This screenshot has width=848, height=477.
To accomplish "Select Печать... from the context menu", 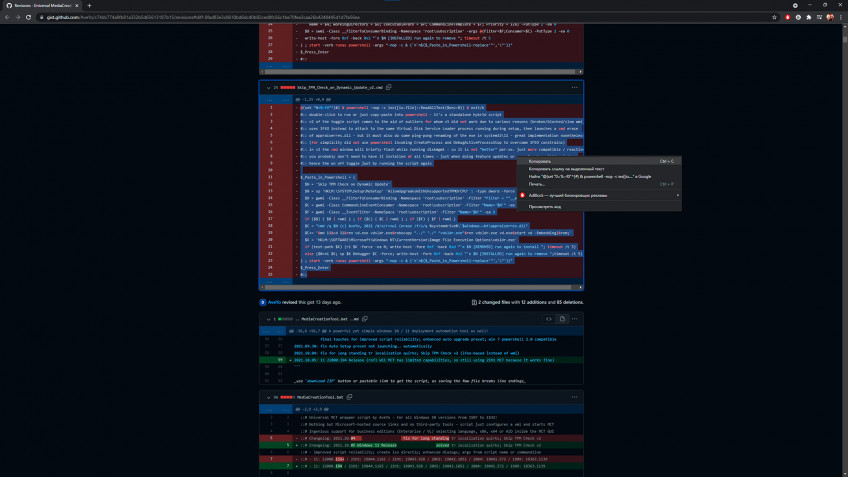I will pos(538,184).
